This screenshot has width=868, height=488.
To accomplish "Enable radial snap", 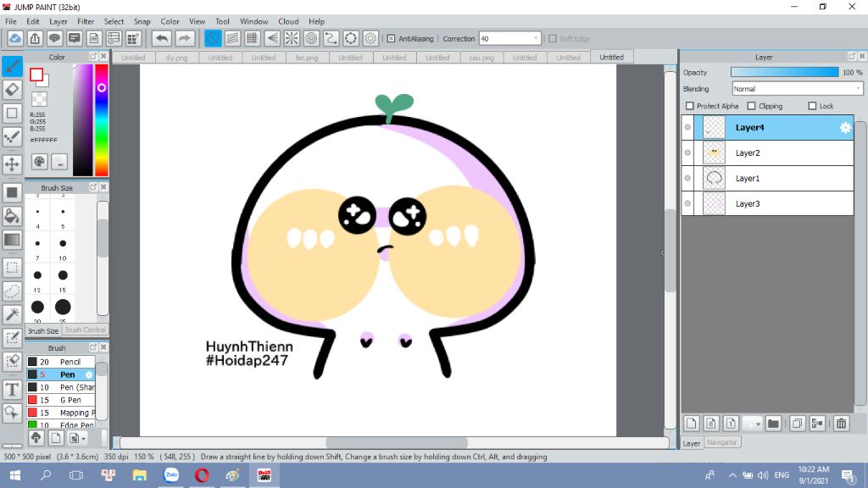I will (292, 38).
